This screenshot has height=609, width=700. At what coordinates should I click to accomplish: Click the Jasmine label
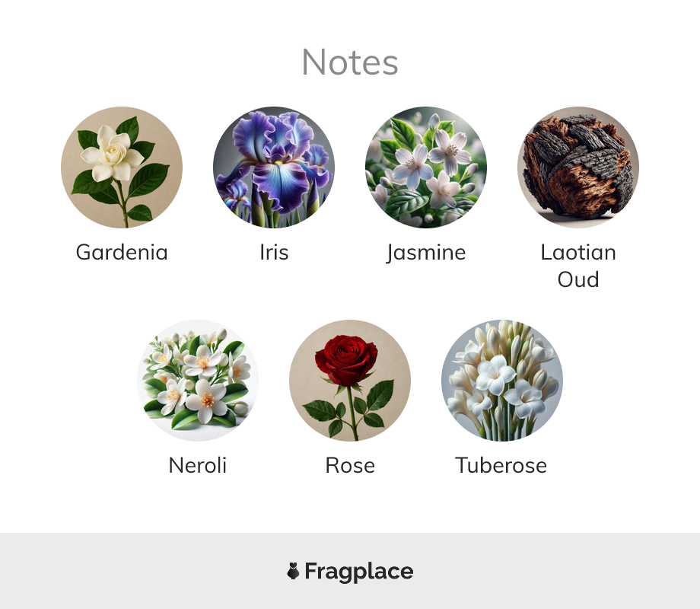pyautogui.click(x=426, y=253)
